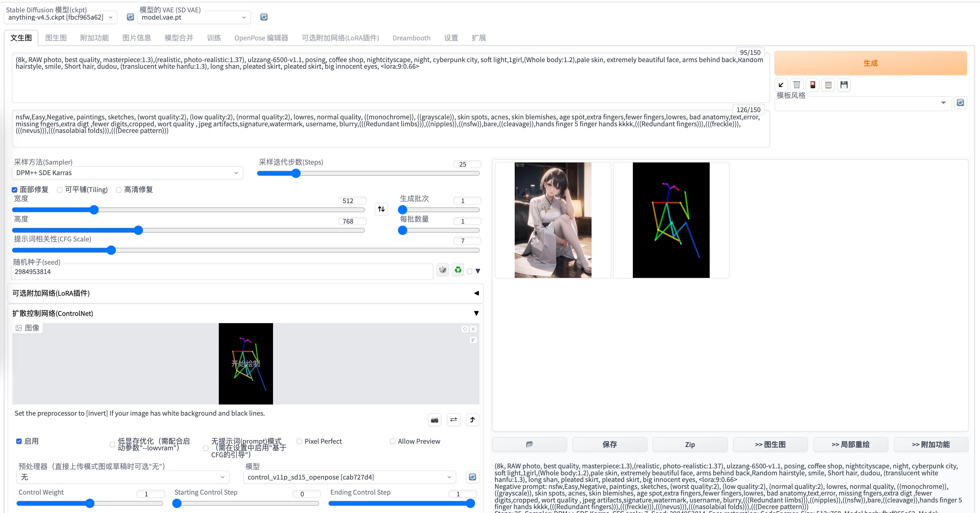
Task: Enable the 高清修复 checkbox
Action: click(119, 190)
